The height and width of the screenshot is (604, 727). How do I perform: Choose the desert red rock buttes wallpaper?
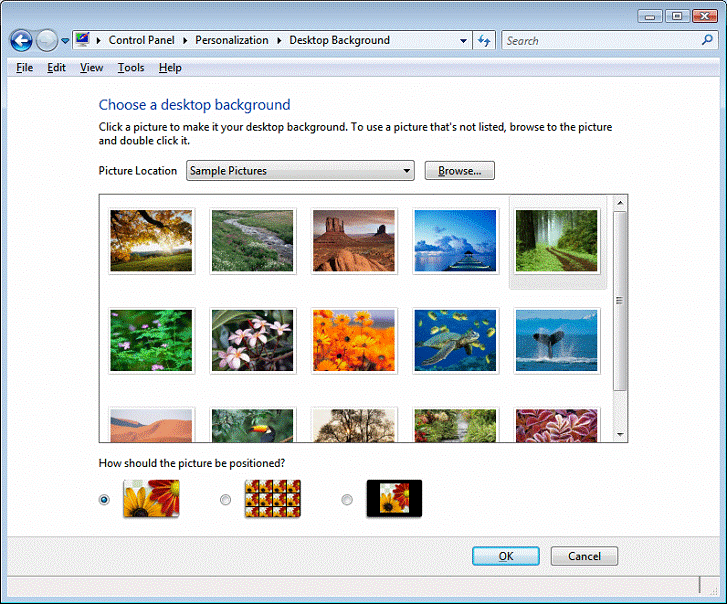(x=354, y=241)
